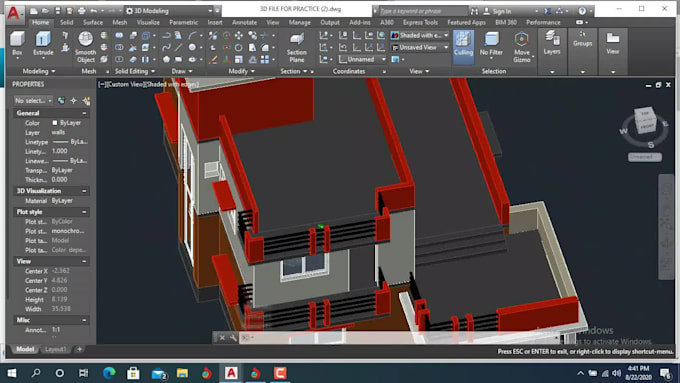Collapse the View properties section
Viewport: 680px width, 383px height.
pyautogui.click(x=84, y=261)
